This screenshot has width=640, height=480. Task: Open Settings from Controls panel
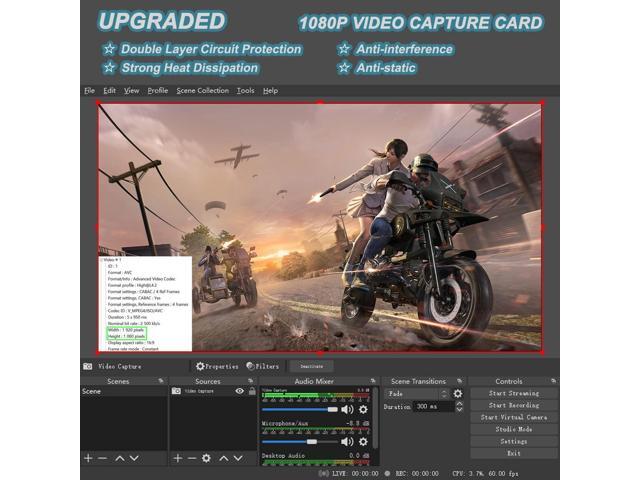[x=514, y=441]
